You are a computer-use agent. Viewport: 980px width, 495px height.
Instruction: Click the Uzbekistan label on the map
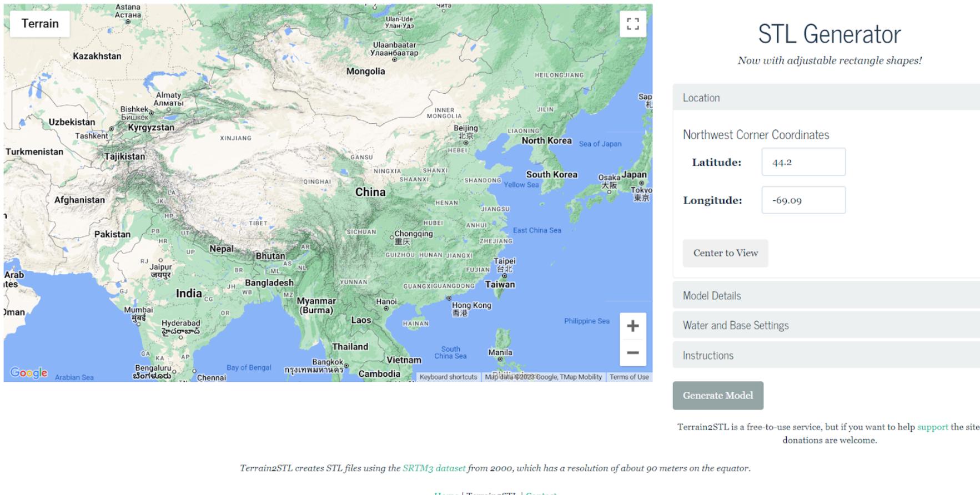pos(72,122)
